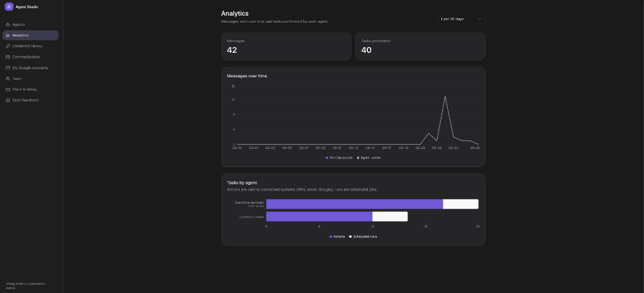Open the Last 30 days range dropdown
The image size is (644, 293).
[x=461, y=19]
